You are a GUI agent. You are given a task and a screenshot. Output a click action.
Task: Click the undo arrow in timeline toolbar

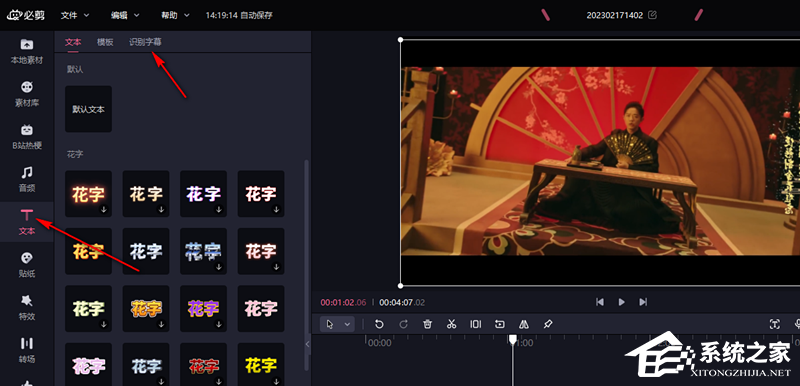[379, 324]
